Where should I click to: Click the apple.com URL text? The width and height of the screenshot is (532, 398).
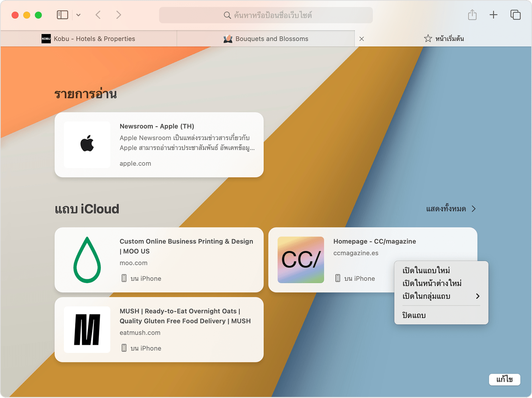[x=135, y=164]
